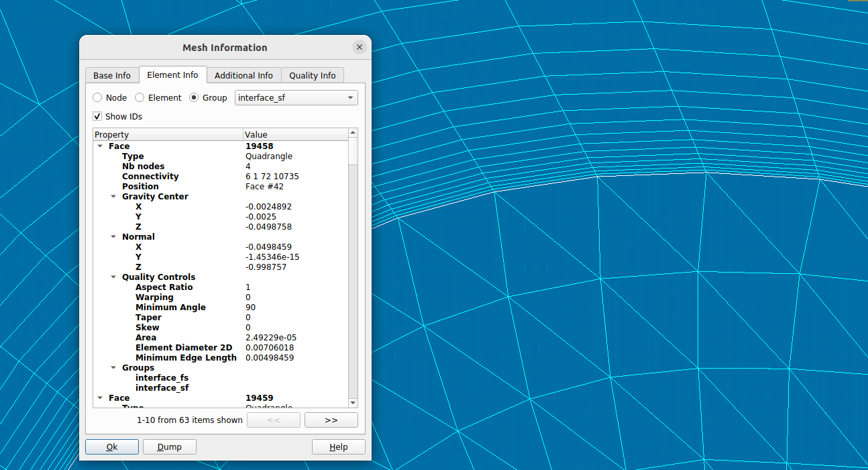Collapse the Face 19458 tree node
Screen dimensions: 868x470
[x=100, y=146]
